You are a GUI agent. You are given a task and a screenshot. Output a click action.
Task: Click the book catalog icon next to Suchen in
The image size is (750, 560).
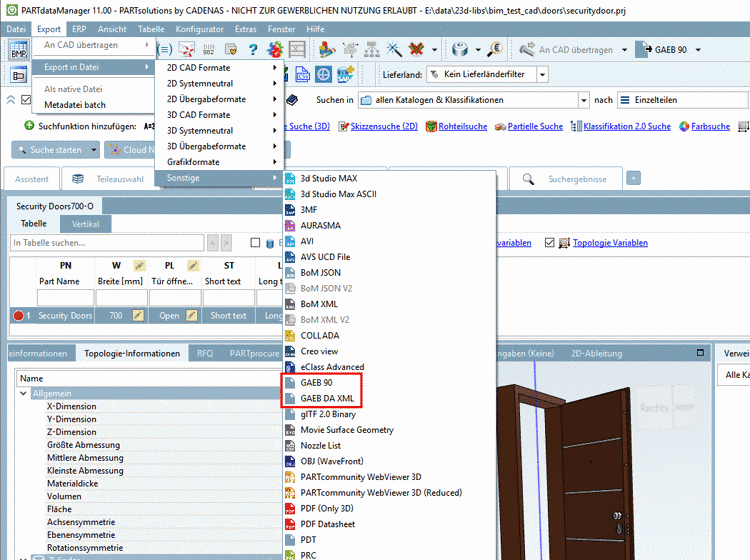click(x=292, y=100)
